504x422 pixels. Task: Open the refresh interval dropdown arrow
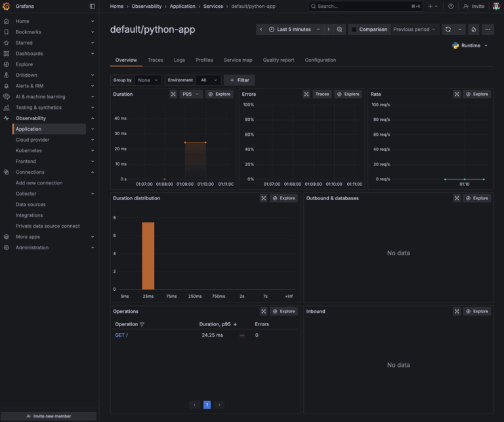click(459, 30)
